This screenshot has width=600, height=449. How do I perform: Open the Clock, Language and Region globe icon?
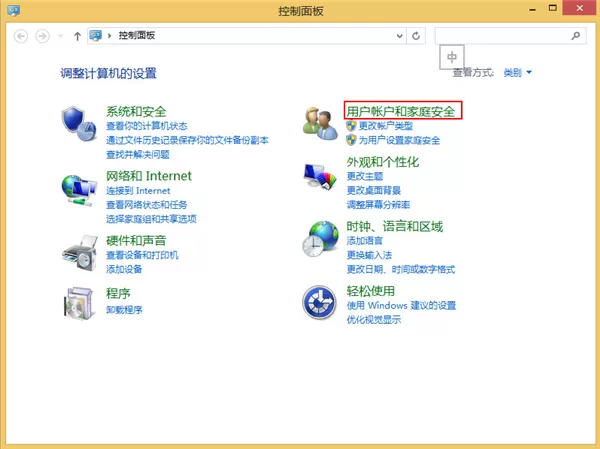(321, 239)
